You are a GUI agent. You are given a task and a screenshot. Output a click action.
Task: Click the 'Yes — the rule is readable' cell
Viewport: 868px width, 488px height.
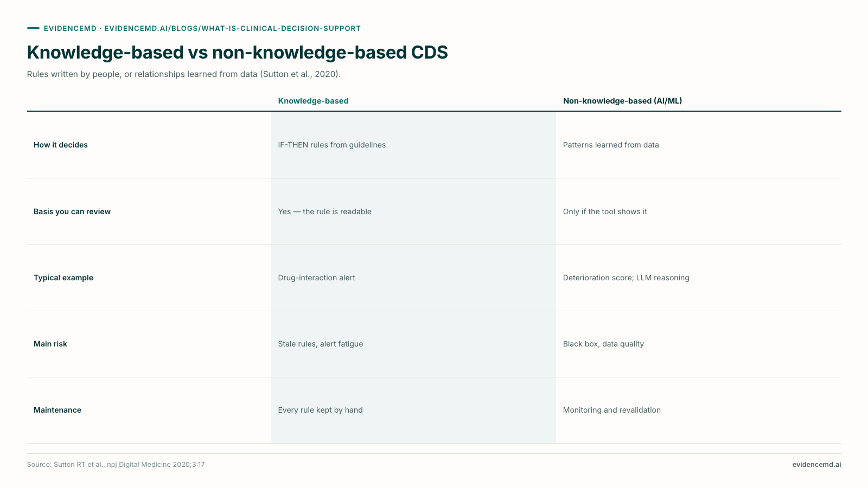coord(324,211)
